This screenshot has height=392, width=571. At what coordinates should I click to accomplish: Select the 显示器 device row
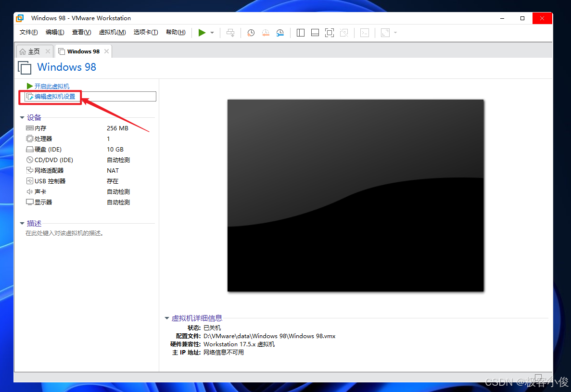[x=90, y=202]
